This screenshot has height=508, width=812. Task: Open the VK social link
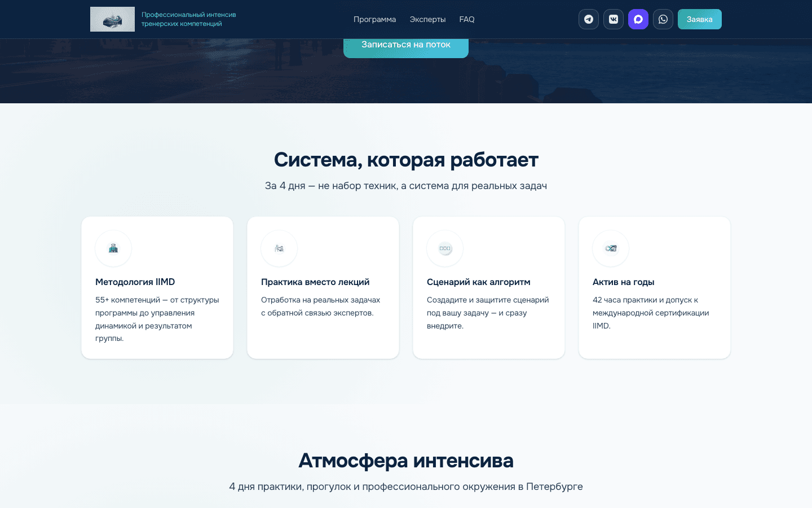click(x=614, y=19)
